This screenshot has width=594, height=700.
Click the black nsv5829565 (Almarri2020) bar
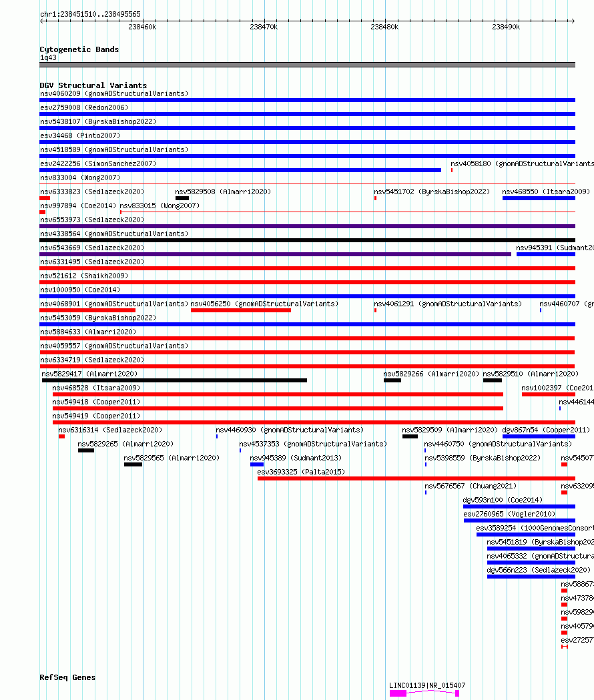(x=133, y=464)
